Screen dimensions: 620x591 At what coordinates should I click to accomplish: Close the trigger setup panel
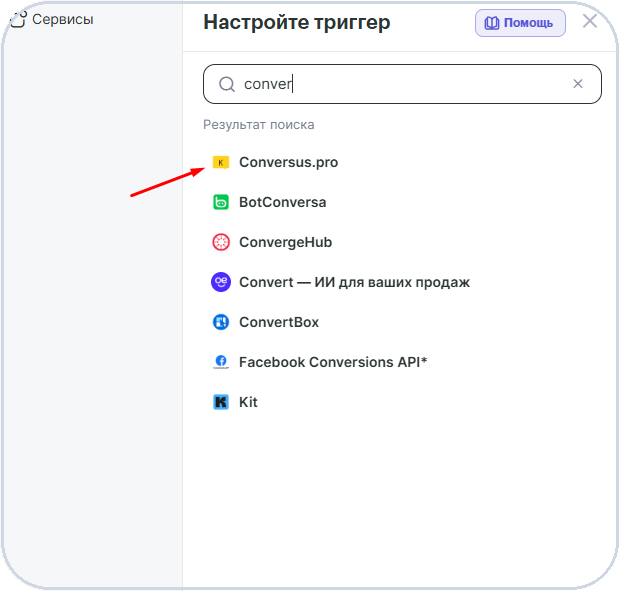(590, 21)
